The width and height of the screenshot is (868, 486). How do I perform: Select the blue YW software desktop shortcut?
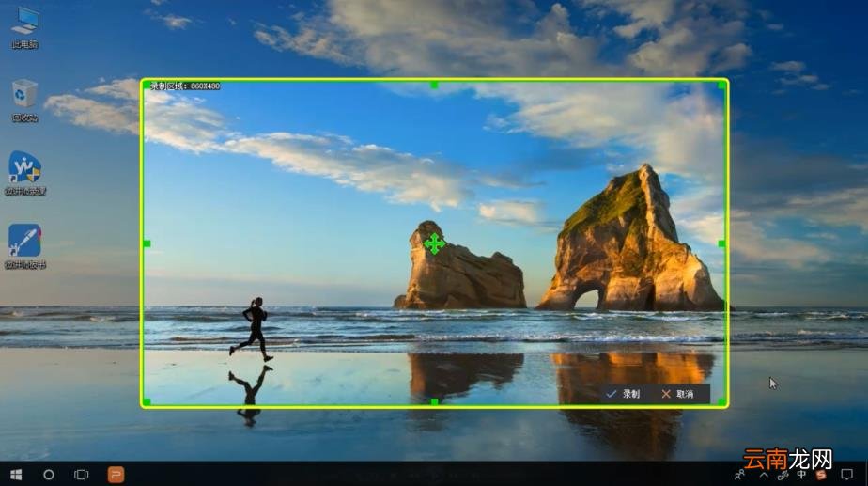coord(25,174)
